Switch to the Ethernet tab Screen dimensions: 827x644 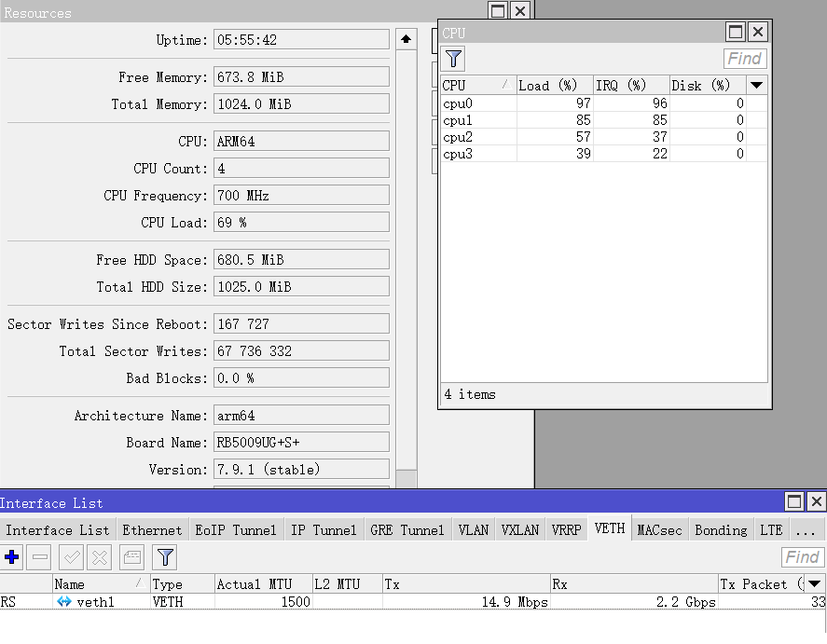pos(152,529)
